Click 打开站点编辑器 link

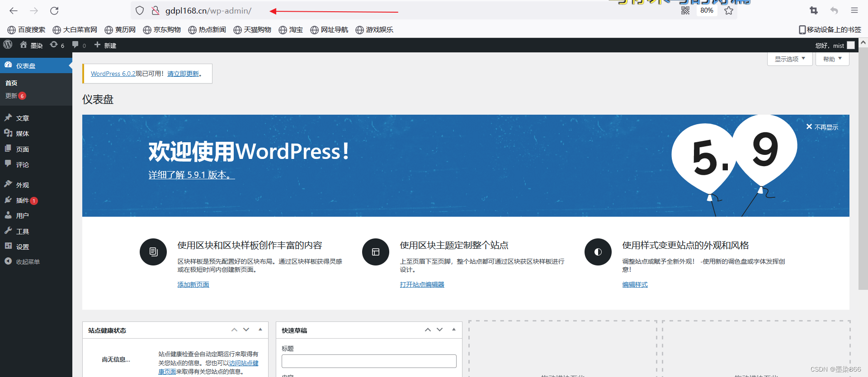pos(422,284)
